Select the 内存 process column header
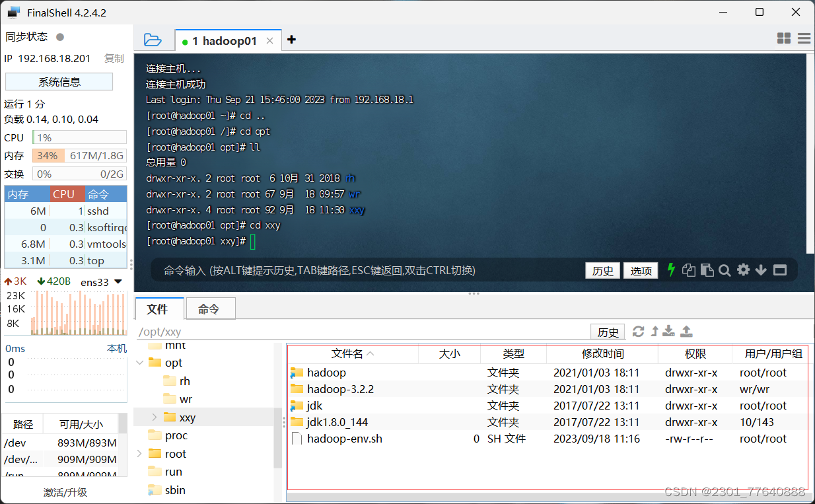The width and height of the screenshot is (815, 504). point(27,194)
